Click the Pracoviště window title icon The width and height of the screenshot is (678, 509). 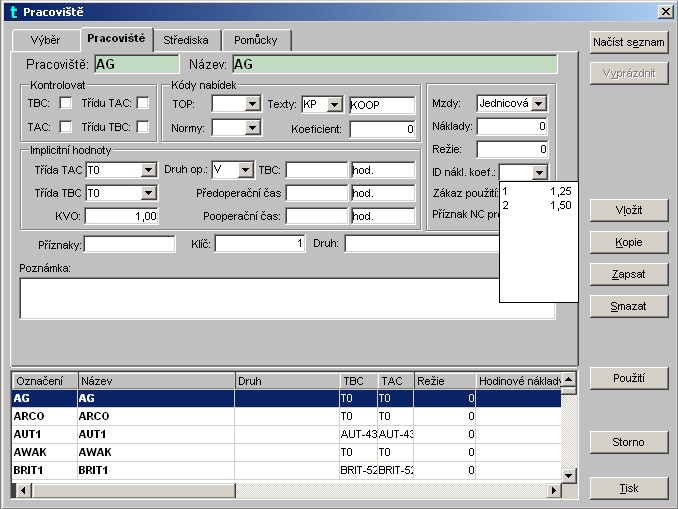click(x=13, y=12)
